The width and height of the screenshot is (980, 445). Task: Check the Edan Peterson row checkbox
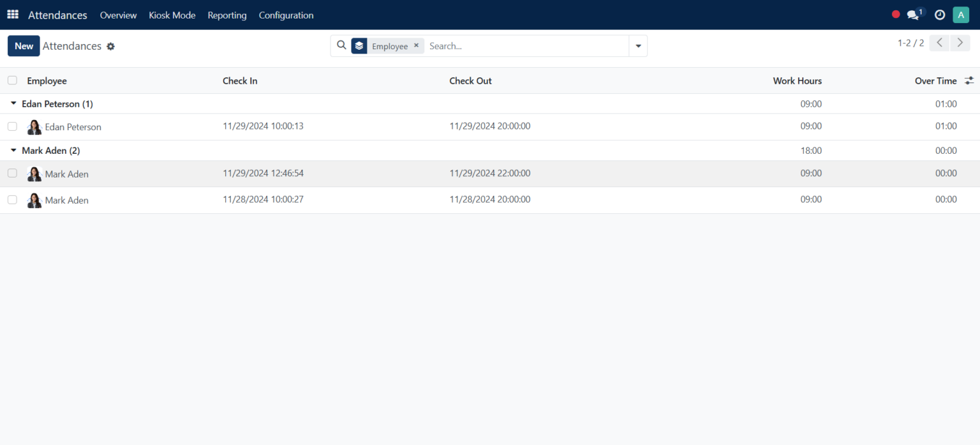tap(12, 126)
